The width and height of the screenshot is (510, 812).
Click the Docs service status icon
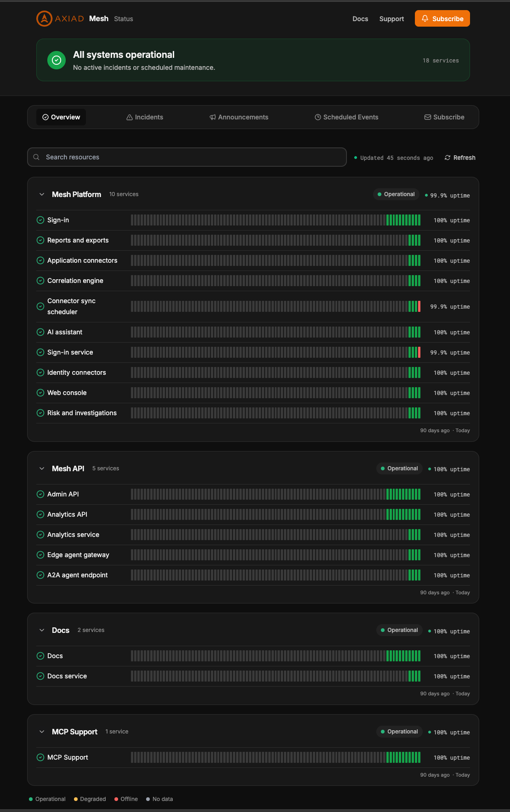[x=40, y=676]
